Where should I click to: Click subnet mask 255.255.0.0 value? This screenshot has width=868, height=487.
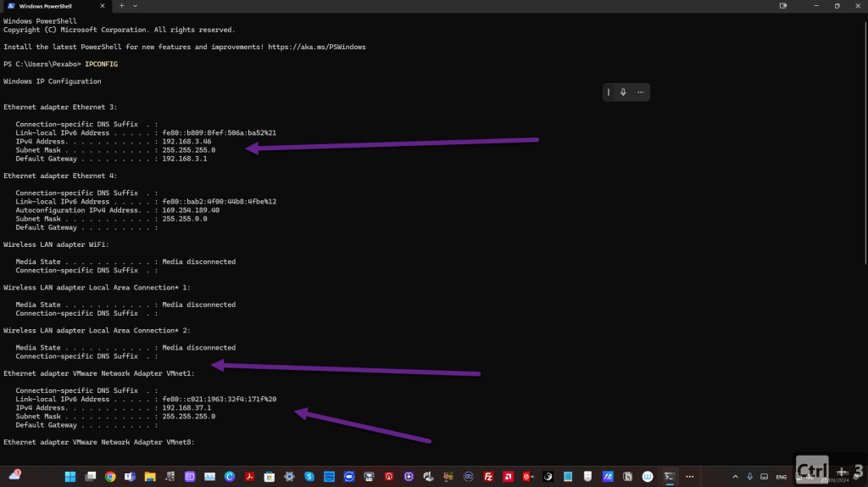pos(184,219)
